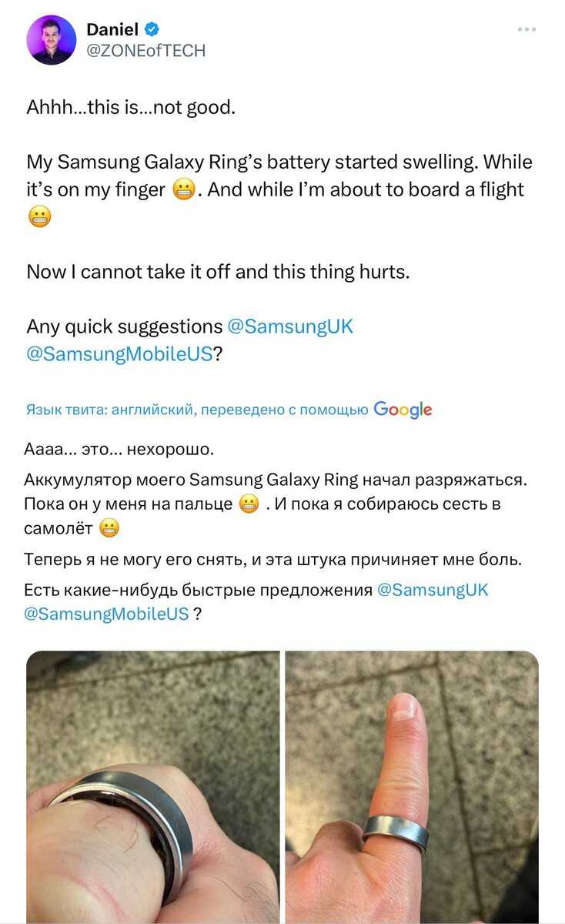Click the display name Daniel
The image size is (565, 924).
click(112, 30)
